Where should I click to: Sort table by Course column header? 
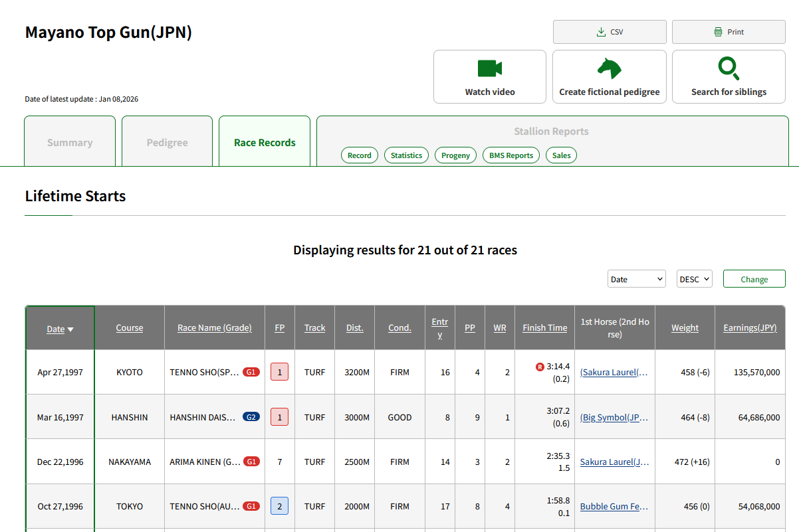point(130,327)
